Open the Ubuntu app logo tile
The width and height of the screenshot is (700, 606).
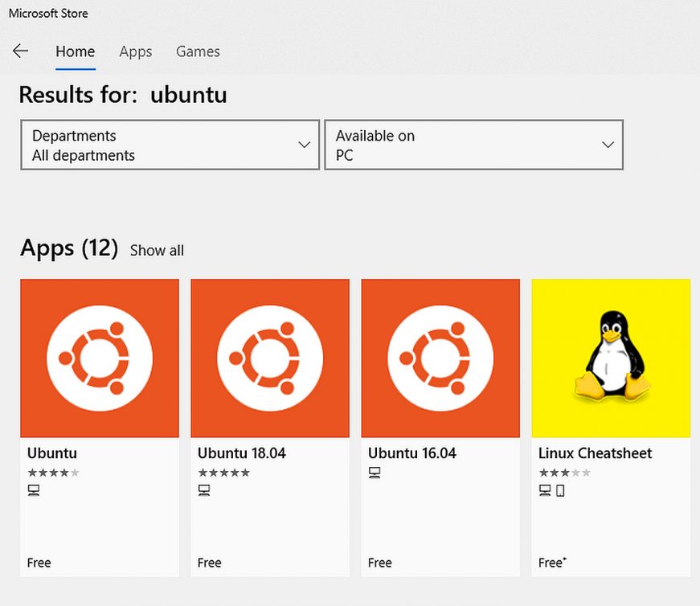(x=100, y=358)
